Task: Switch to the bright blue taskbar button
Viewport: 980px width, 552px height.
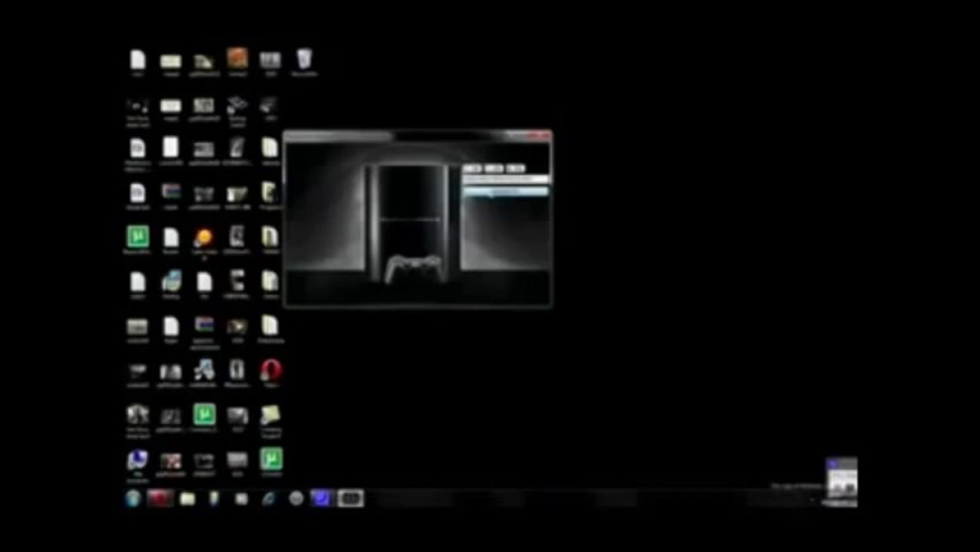Action: click(x=321, y=498)
